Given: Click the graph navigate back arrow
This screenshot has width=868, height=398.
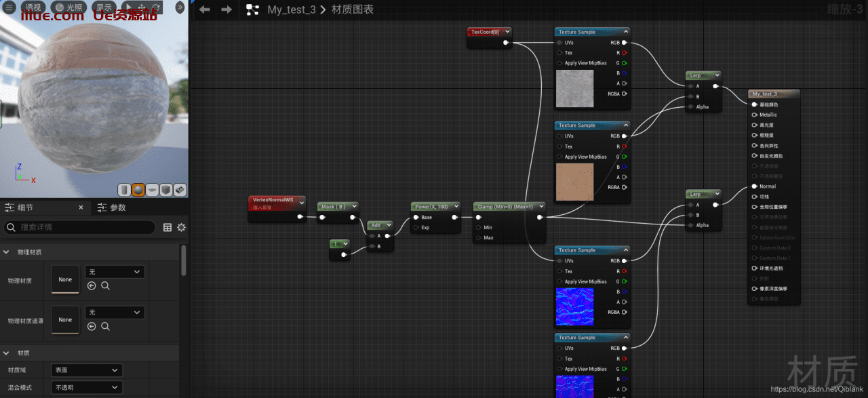Looking at the screenshot, I should [x=205, y=9].
